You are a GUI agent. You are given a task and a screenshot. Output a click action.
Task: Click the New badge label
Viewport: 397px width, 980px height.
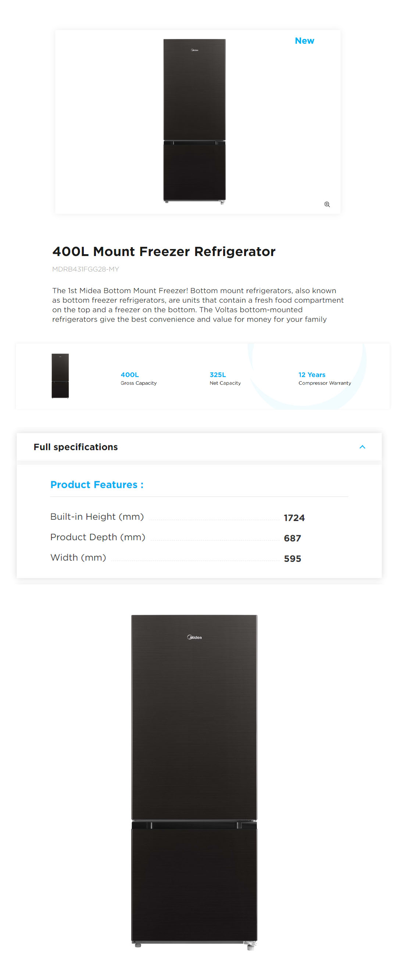[304, 41]
